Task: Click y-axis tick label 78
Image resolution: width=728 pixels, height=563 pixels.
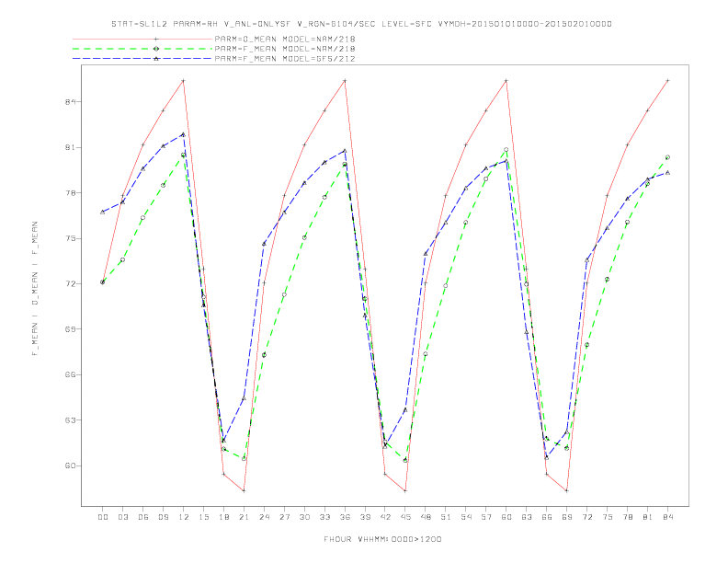Action: 71,193
